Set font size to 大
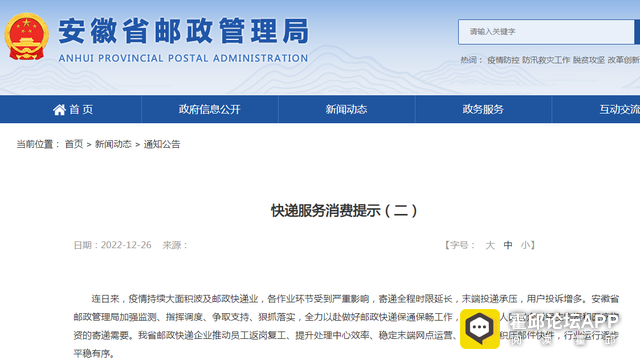 point(490,245)
